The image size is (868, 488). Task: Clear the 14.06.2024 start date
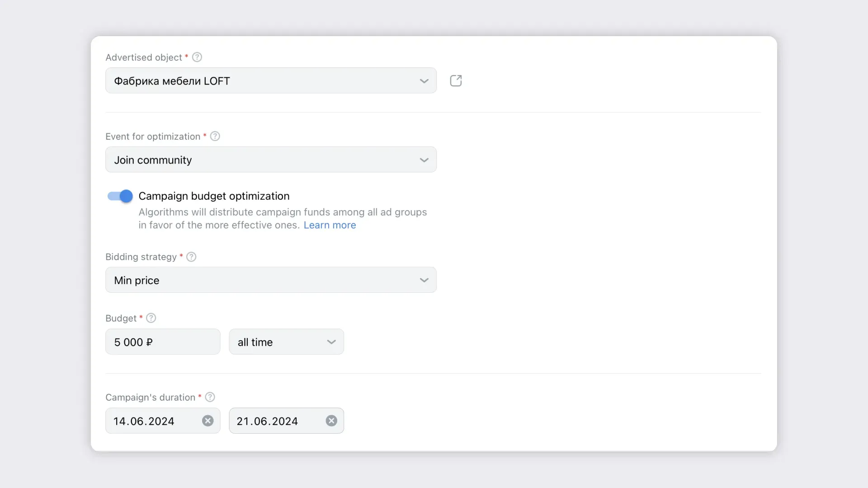click(208, 421)
